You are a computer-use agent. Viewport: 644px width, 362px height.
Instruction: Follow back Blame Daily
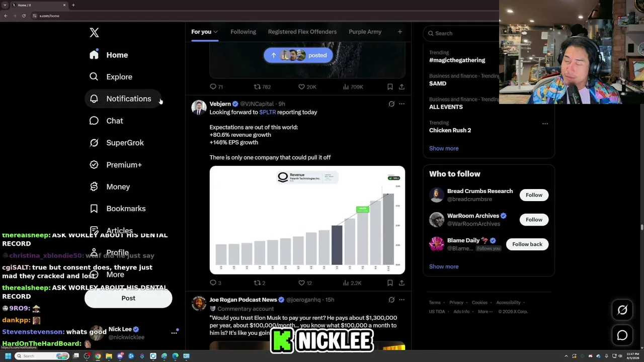click(x=527, y=244)
